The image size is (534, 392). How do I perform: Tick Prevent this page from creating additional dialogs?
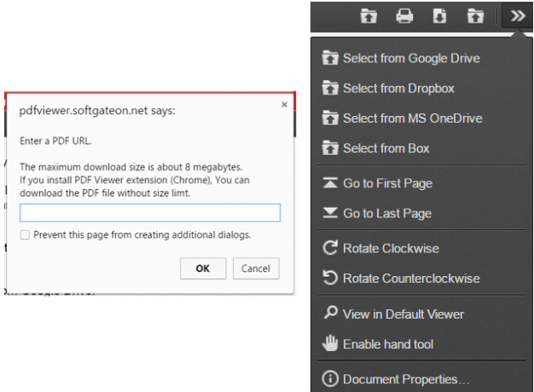click(x=25, y=235)
